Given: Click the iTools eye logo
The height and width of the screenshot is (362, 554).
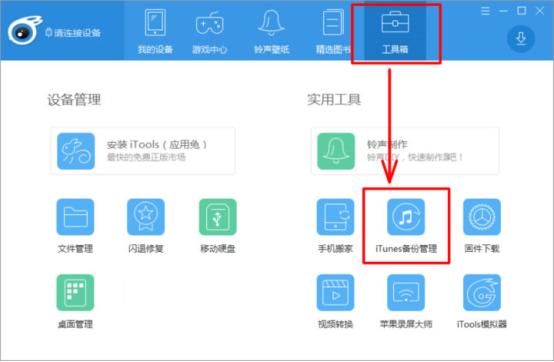Looking at the screenshot, I should point(24,31).
